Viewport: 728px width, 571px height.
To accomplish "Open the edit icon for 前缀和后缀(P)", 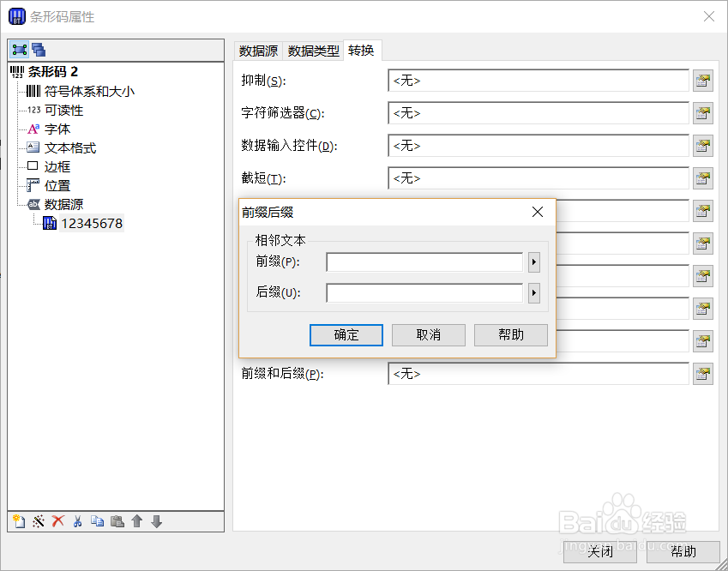I will tap(703, 374).
